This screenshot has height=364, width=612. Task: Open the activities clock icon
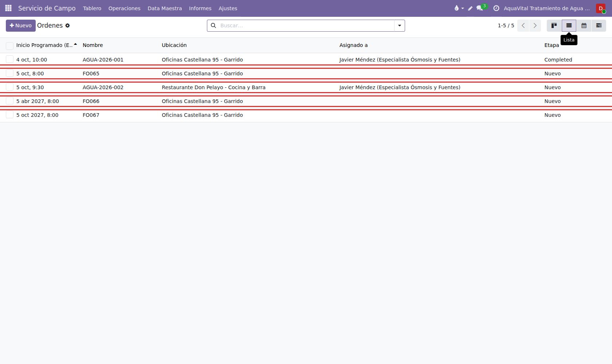[496, 8]
